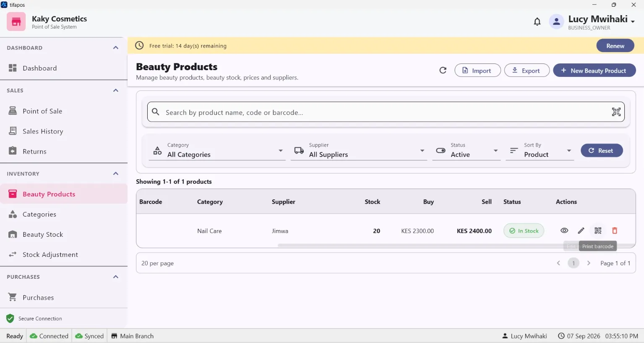The height and width of the screenshot is (343, 644).
Task: Go to next page arrow
Action: pyautogui.click(x=589, y=263)
